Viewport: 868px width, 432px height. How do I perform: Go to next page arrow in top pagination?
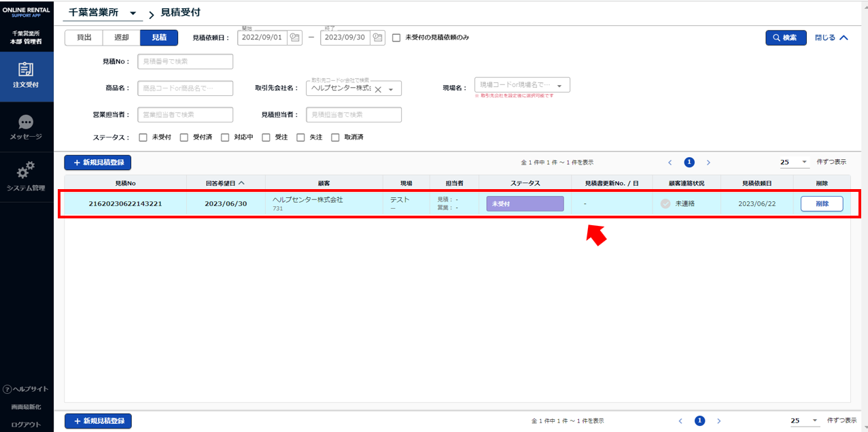708,163
